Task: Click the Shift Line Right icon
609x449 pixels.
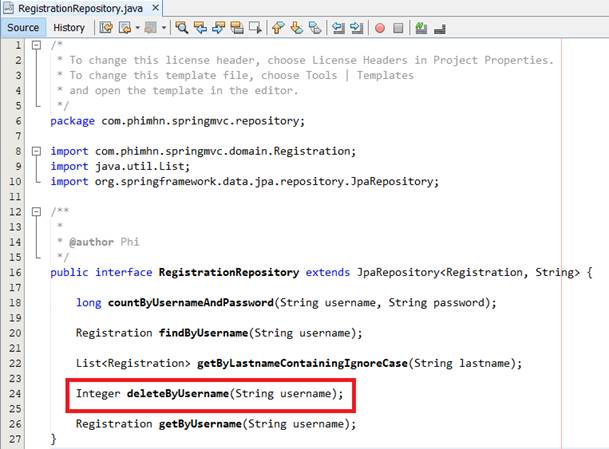Action: coord(357,28)
